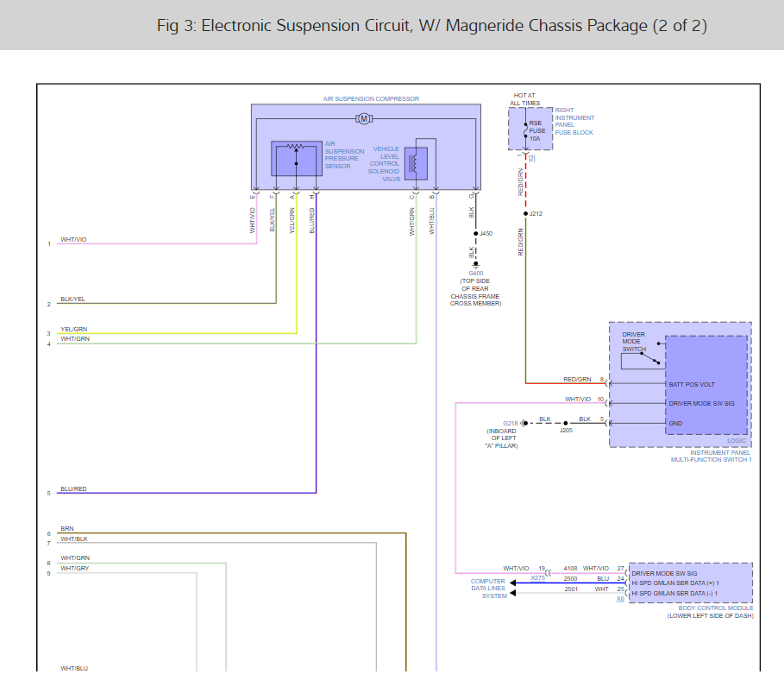Screen dimensions: 784x693
Task: Open the X6 connector link
Action: click(x=620, y=598)
